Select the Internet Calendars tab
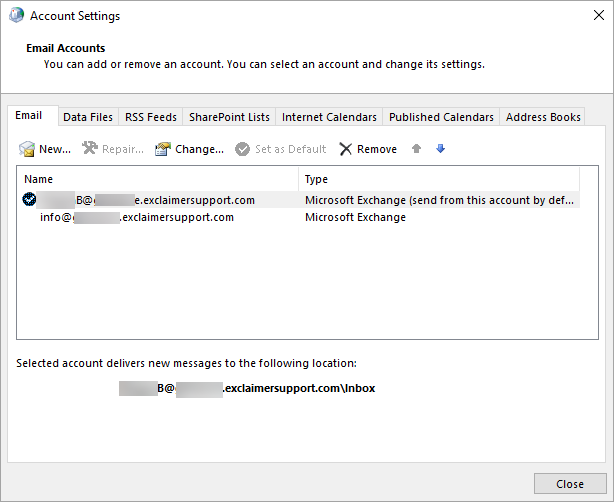The width and height of the screenshot is (614, 502). click(329, 117)
